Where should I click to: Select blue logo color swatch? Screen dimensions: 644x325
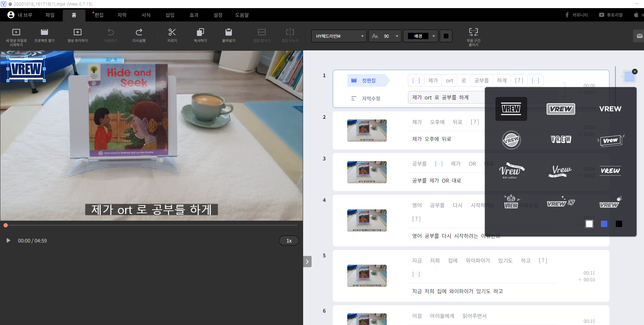(604, 224)
